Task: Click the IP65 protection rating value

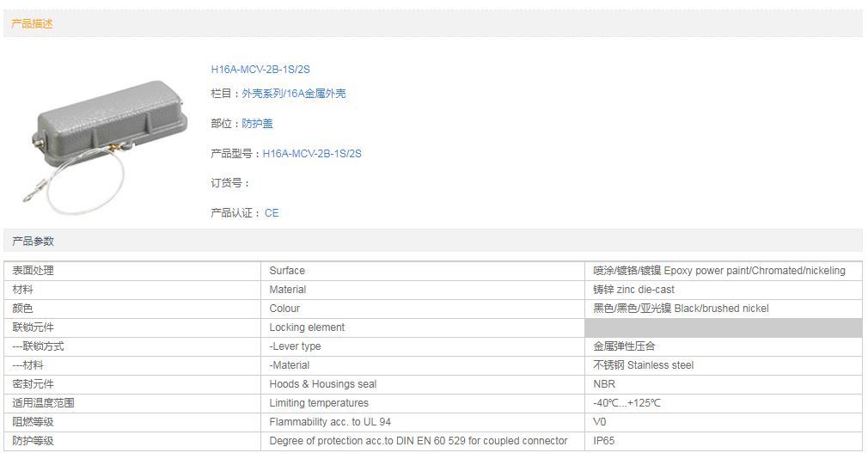Action: (603, 441)
